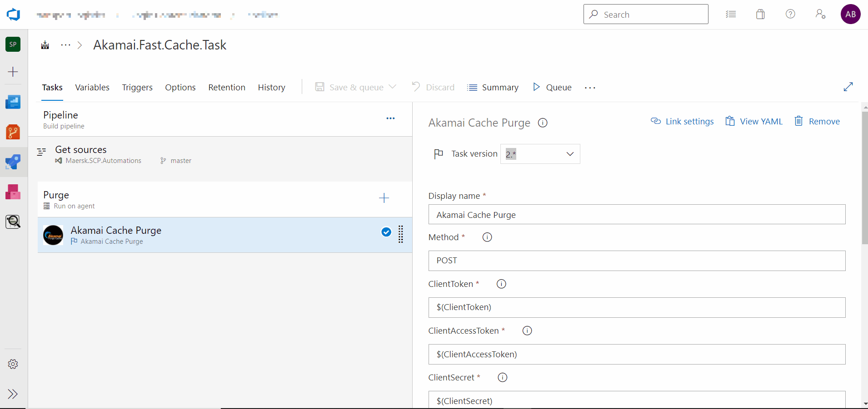This screenshot has height=409, width=868.
Task: Open Azure Pipelines in the sidebar
Action: pos(13,162)
